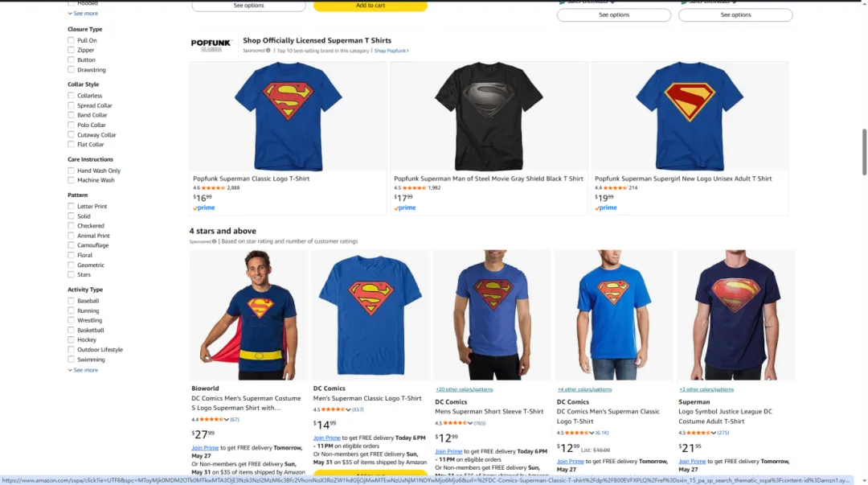Open +20 other colors/patterns link
Screen dimensions: 868x485
[464, 389]
